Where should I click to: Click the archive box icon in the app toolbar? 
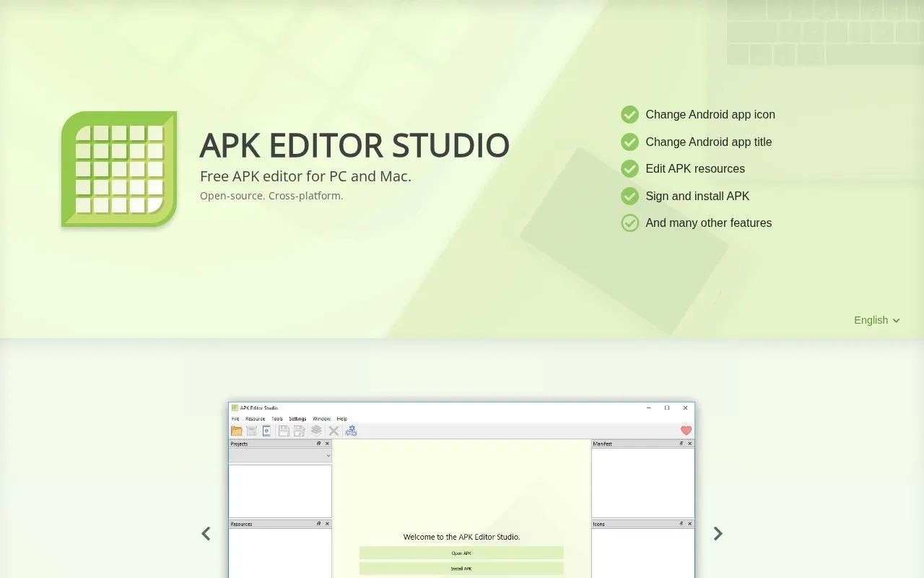[251, 431]
